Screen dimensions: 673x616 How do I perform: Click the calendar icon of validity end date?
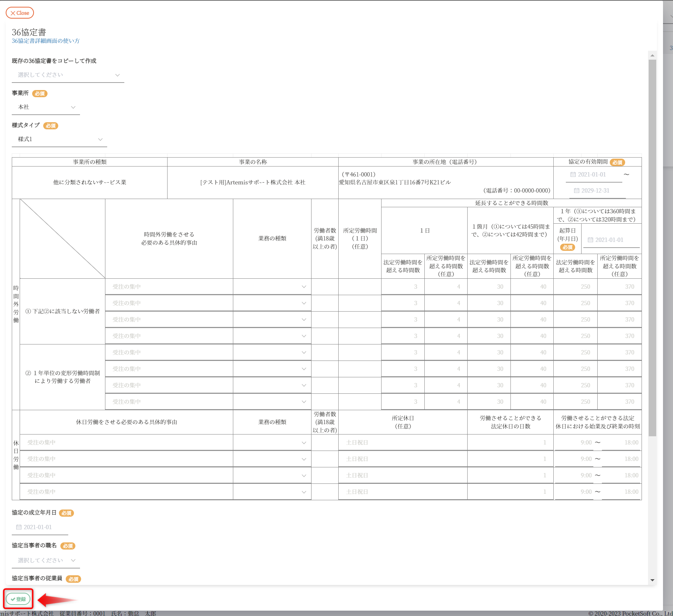pyautogui.click(x=577, y=191)
